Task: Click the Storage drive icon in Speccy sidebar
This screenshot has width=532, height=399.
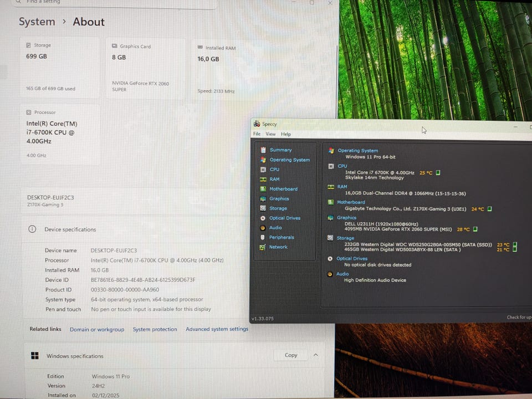Action: 263,208
